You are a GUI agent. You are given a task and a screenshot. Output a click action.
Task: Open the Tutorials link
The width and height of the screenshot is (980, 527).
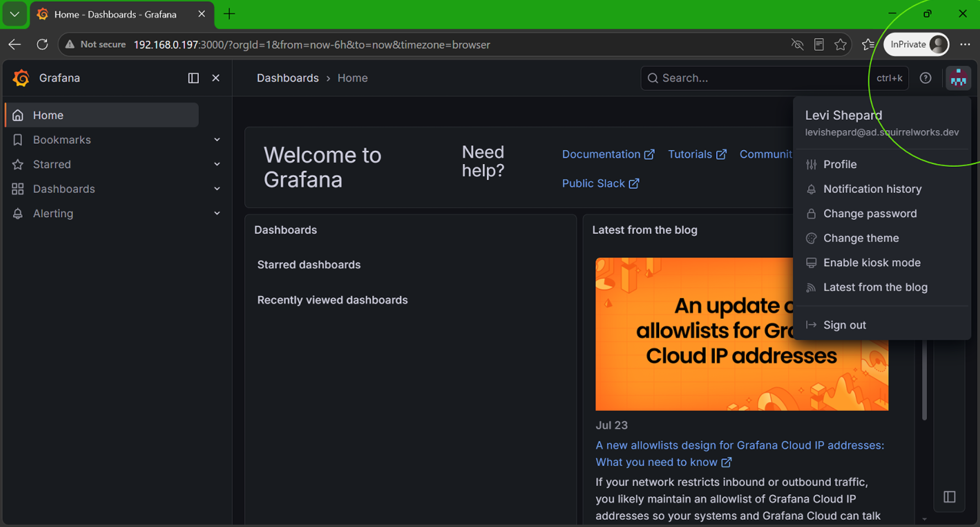(697, 154)
